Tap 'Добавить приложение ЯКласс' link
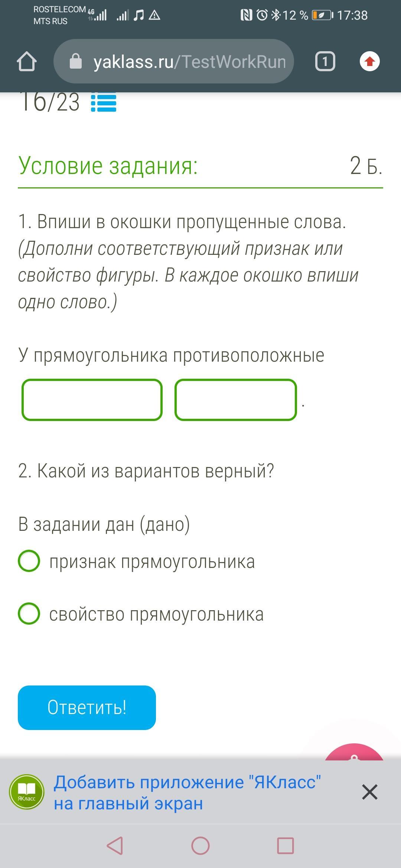The image size is (401, 868). pos(187,792)
